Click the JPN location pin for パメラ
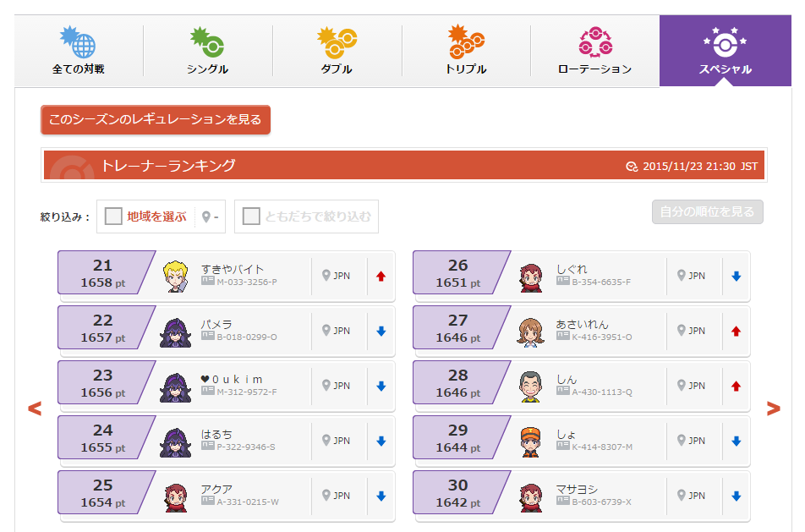 click(337, 331)
